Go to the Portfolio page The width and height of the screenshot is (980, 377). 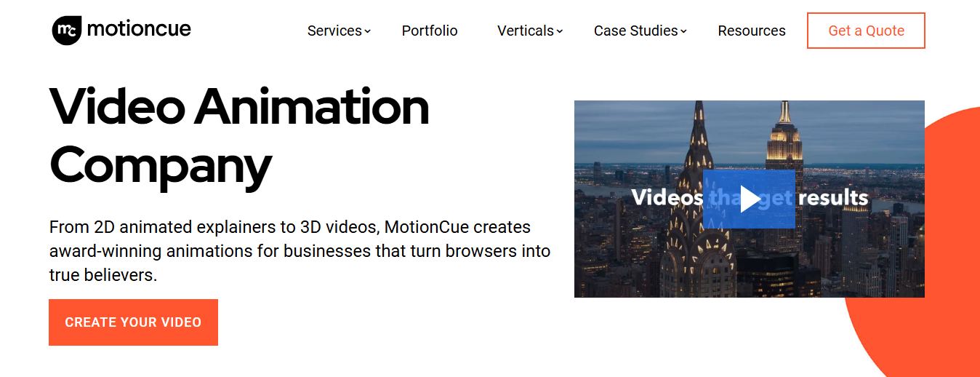click(430, 31)
